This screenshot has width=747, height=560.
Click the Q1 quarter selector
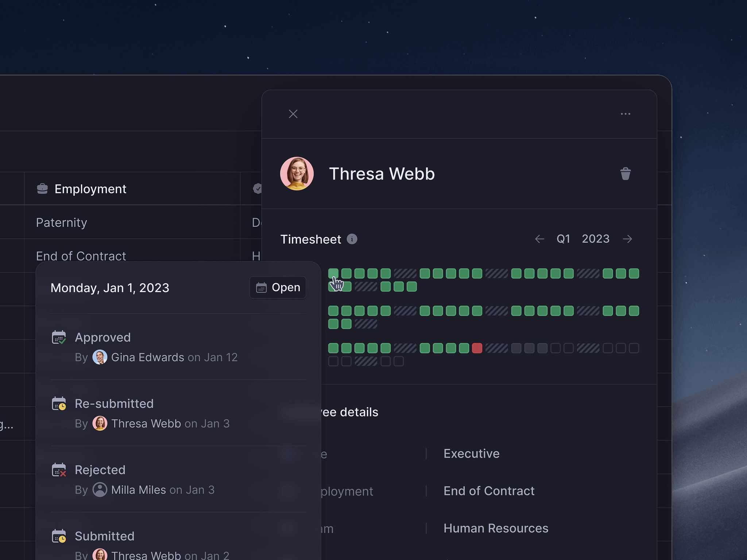click(563, 239)
